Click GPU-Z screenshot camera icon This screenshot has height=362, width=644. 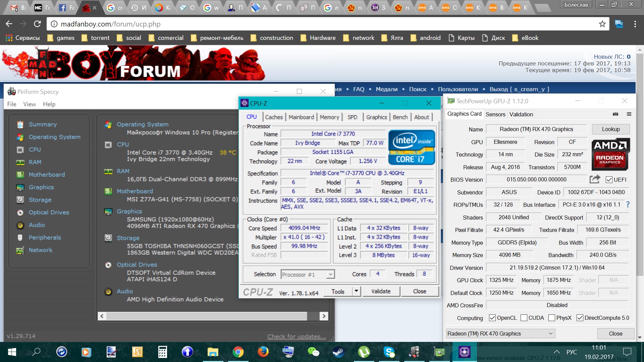[615, 114]
